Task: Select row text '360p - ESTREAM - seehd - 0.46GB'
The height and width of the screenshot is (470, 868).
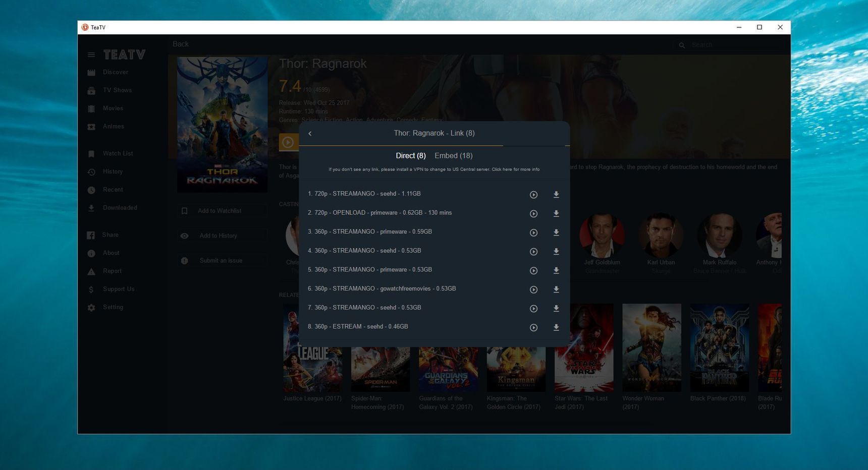Action: (361, 327)
